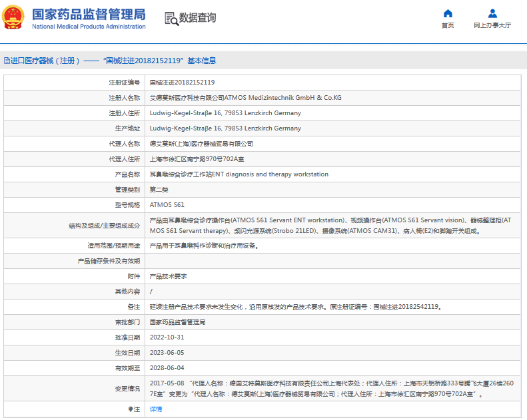The width and height of the screenshot is (527, 420).
Task: Click expiry date 2028-06-04
Action: tap(167, 368)
